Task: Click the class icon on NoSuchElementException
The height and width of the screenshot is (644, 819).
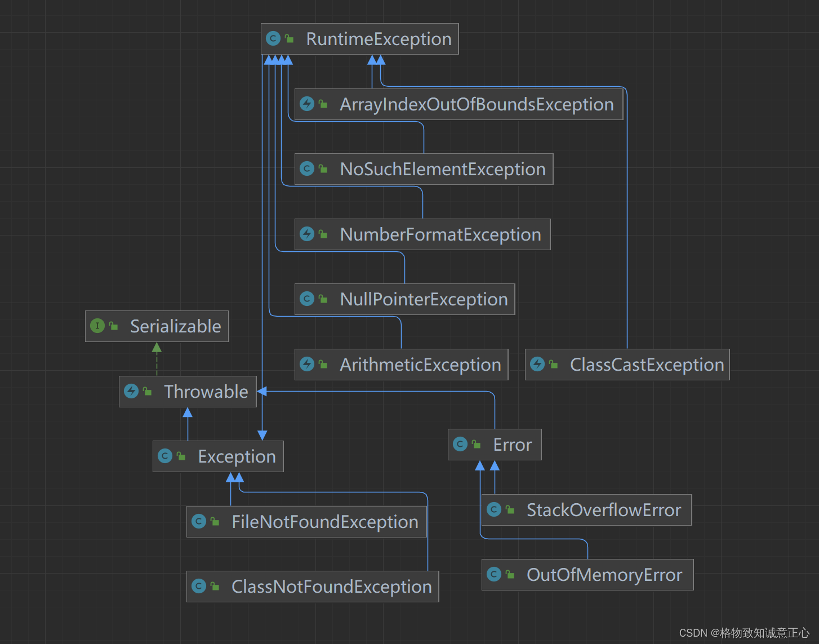Action: tap(307, 168)
